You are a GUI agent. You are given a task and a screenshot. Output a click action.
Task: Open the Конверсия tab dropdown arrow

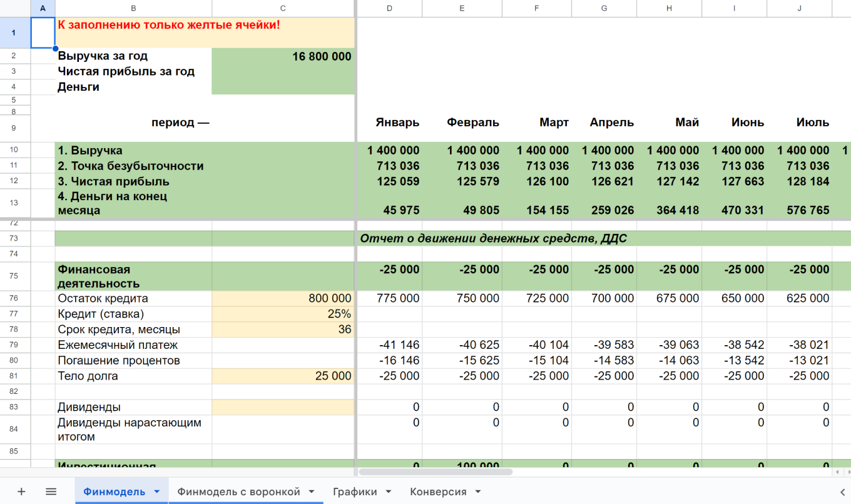click(478, 492)
